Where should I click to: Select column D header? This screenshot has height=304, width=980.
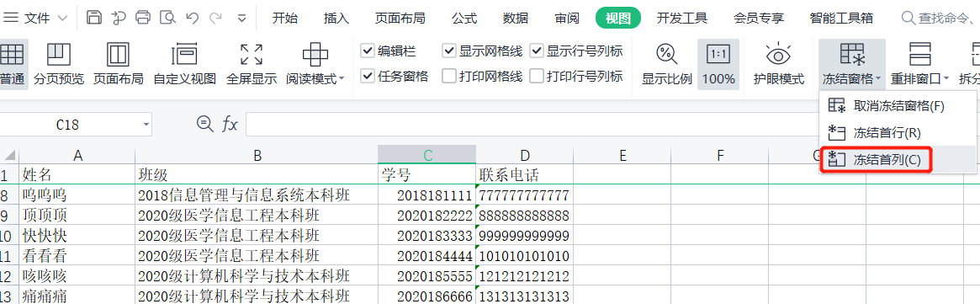click(x=525, y=155)
